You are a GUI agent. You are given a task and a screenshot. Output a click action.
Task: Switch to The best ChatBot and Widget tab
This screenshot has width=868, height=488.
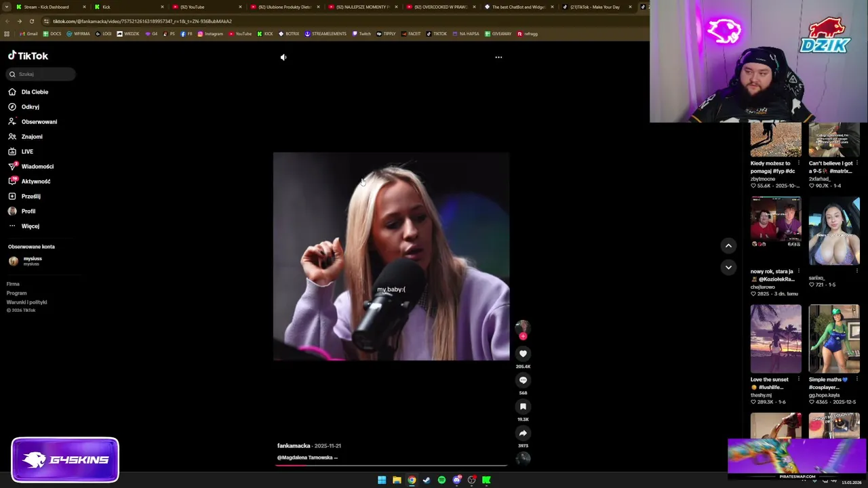coord(518,7)
